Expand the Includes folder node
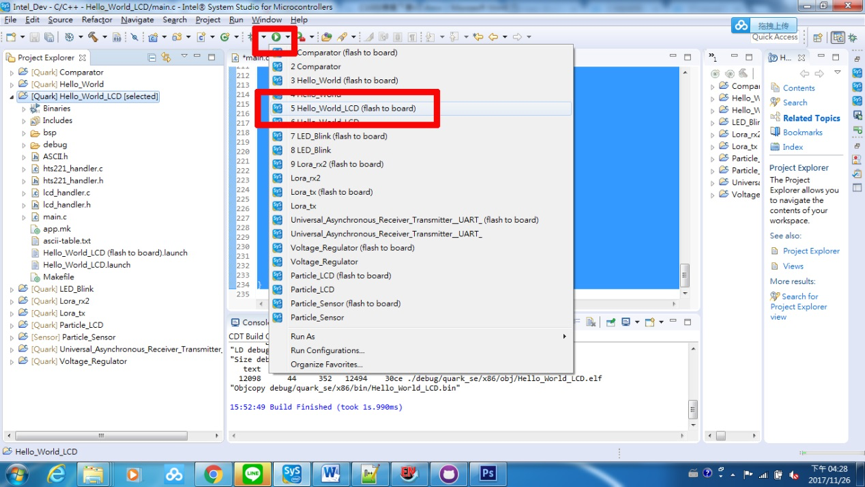This screenshot has height=487, width=865. [x=24, y=121]
